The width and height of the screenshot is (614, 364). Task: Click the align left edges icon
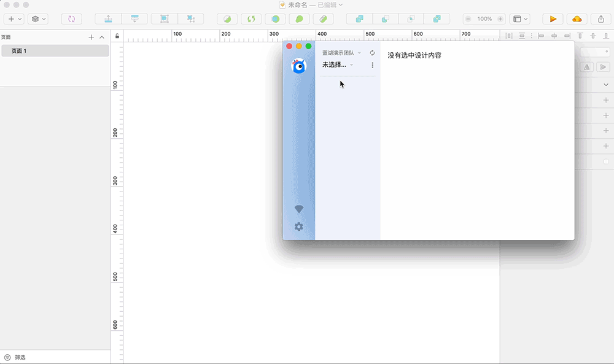tap(541, 36)
